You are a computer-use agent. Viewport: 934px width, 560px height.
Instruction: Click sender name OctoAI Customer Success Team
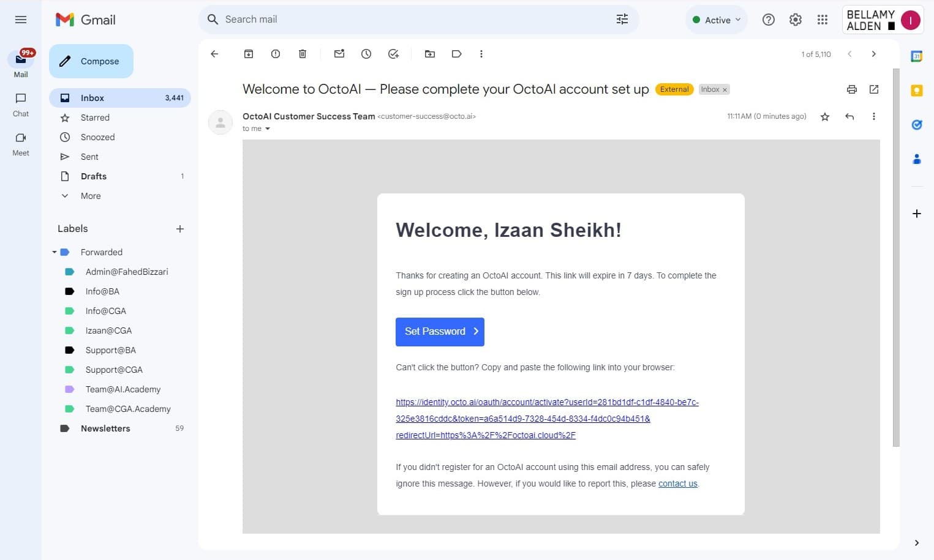[x=309, y=116]
